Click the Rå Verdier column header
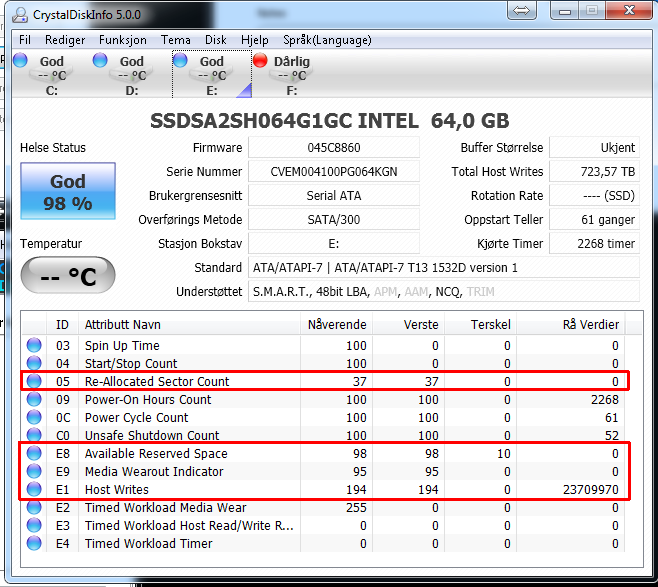This screenshot has width=658, height=587. [571, 324]
